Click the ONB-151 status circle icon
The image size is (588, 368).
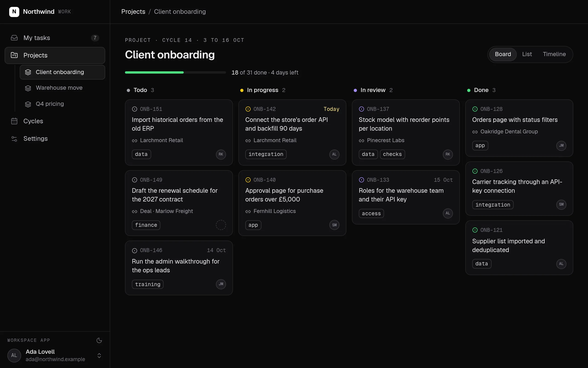pyautogui.click(x=135, y=109)
